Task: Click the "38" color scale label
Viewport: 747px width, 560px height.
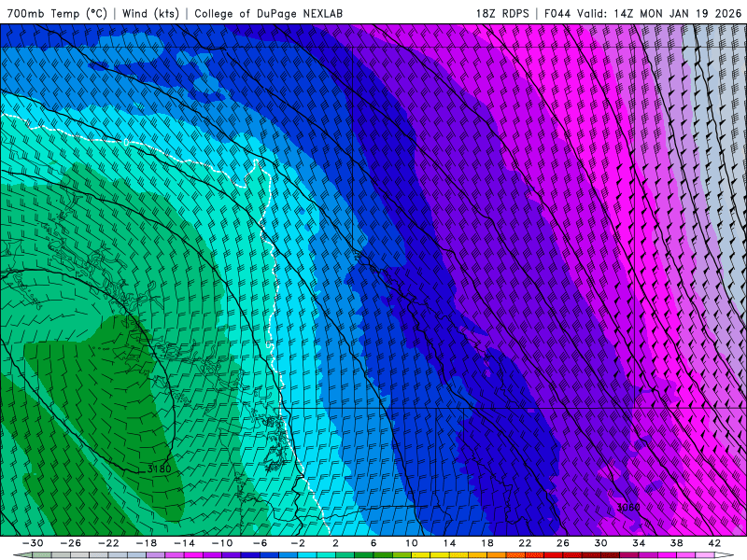Action: [676, 543]
